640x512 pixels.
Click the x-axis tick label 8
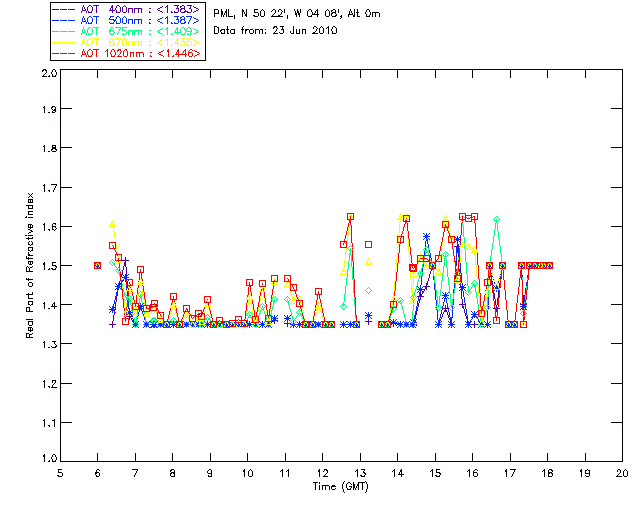pyautogui.click(x=173, y=473)
